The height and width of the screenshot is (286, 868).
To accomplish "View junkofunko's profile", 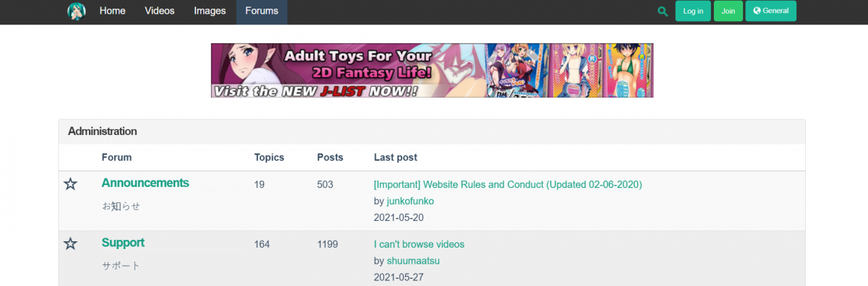I will pyautogui.click(x=411, y=201).
